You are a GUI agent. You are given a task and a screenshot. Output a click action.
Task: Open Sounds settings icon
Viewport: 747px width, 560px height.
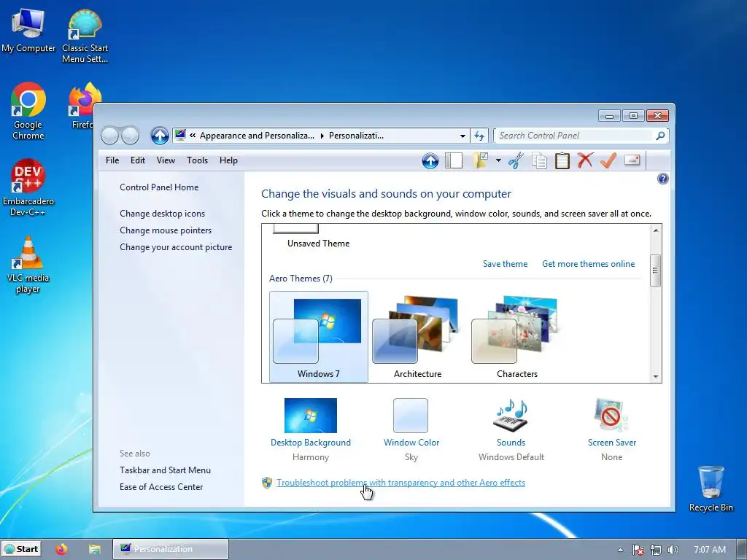[x=511, y=416]
